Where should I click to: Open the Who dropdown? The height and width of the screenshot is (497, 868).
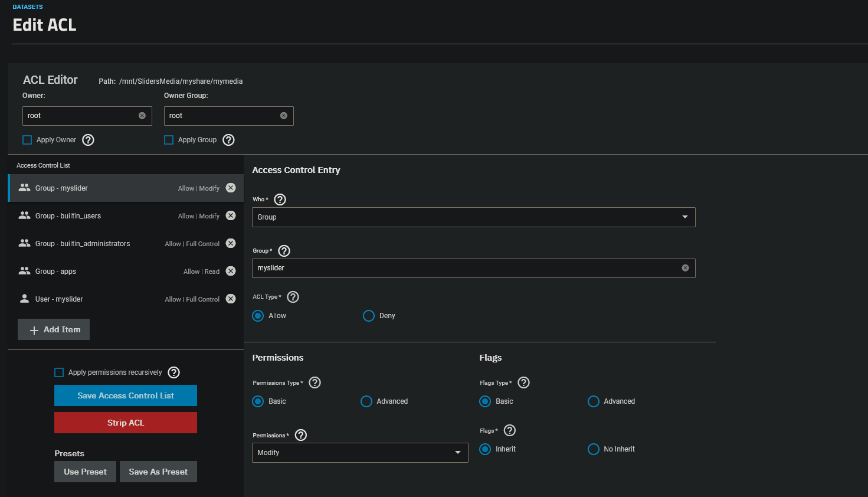coord(474,217)
